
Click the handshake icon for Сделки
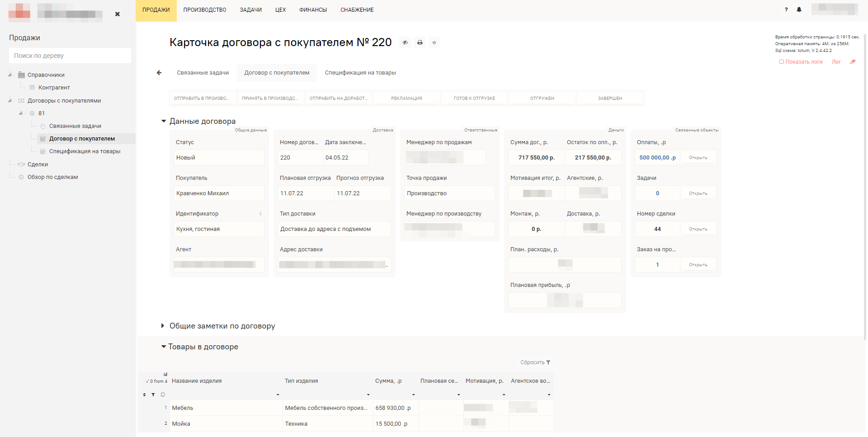coord(21,164)
